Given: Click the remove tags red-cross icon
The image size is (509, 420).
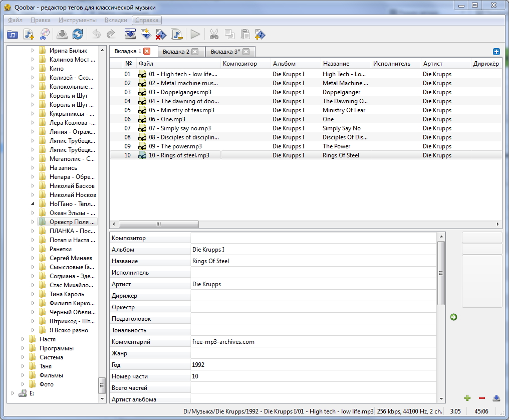Looking at the screenshot, I should tap(161, 34).
